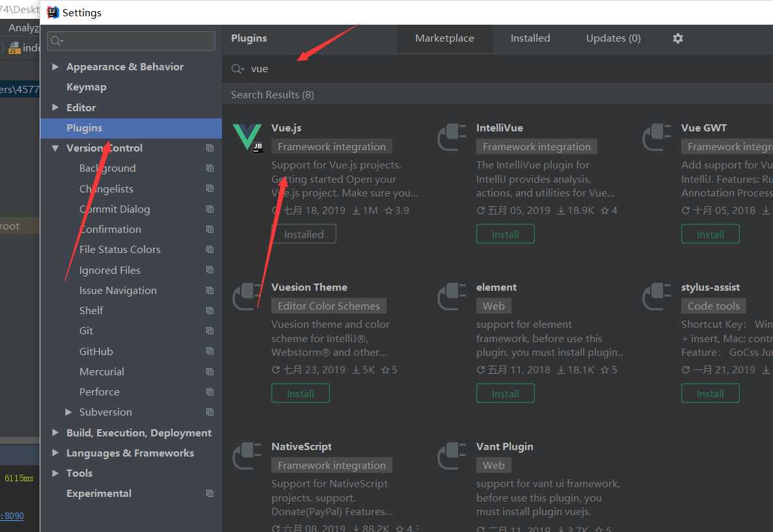Image resolution: width=773 pixels, height=532 pixels.
Task: Expand the Tools settings section
Action: coord(55,473)
